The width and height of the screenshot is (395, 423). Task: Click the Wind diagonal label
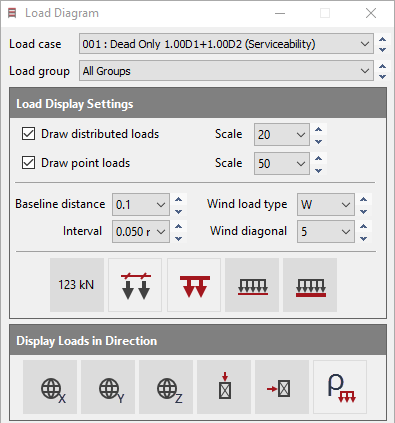pos(248,231)
